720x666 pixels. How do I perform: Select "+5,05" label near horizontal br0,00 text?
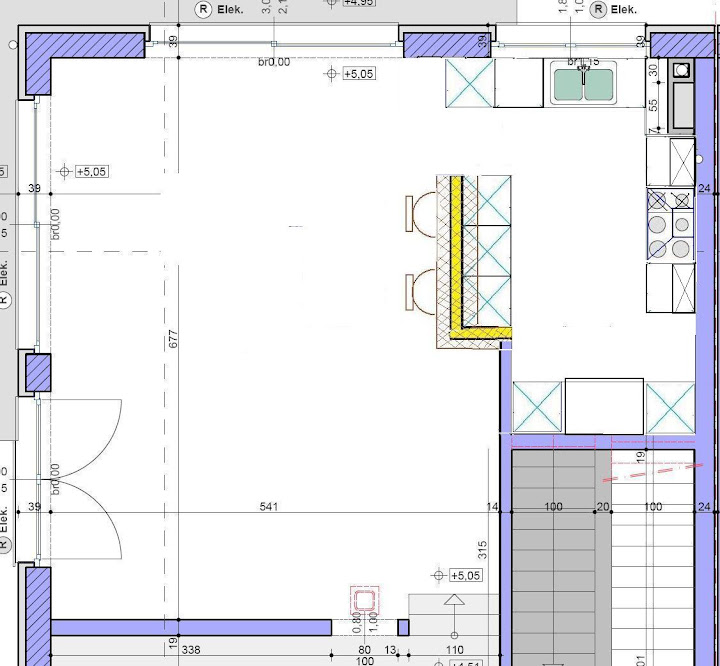(359, 73)
